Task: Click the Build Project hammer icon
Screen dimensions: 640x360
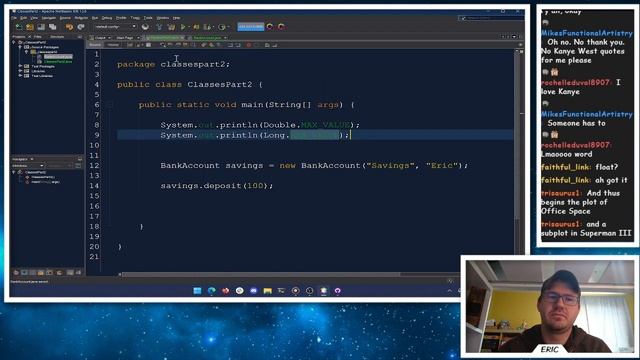Action: coord(159,27)
